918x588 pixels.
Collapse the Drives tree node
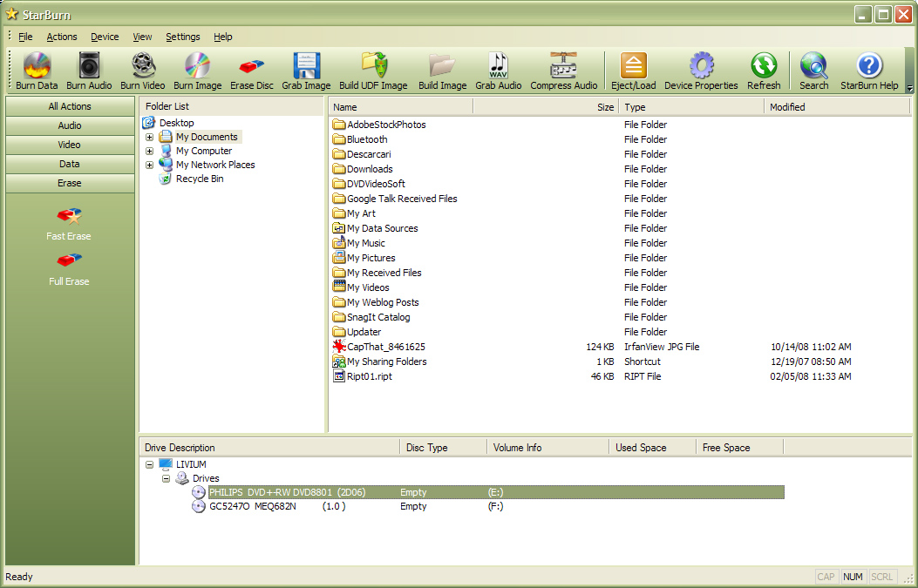pos(167,478)
